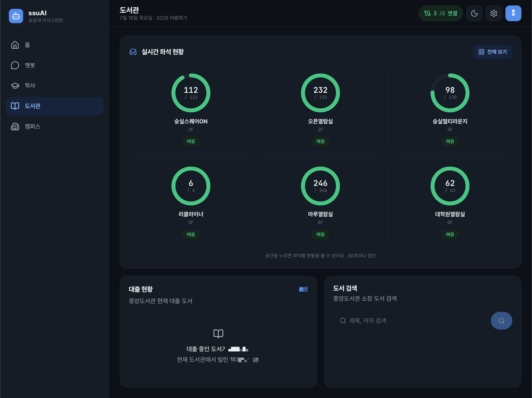Open the 마루열람실 seat card
Screen dimensions: 532x398
click(x=320, y=203)
